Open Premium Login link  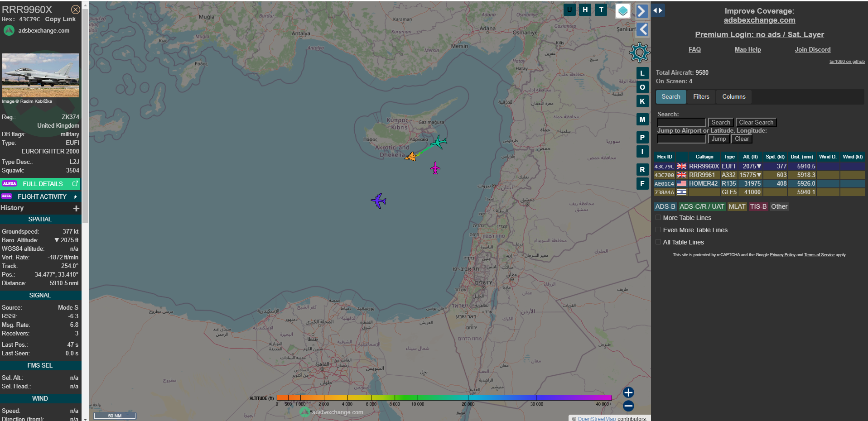(759, 34)
